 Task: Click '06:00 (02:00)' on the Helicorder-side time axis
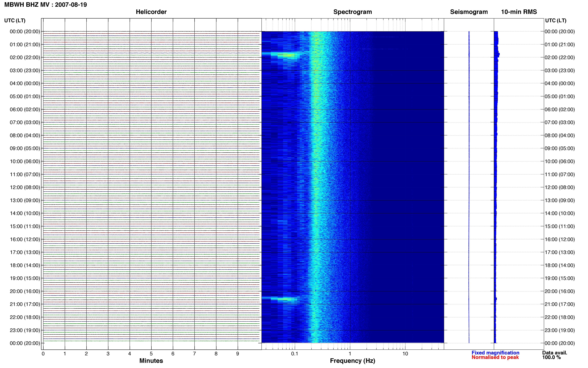pyautogui.click(x=25, y=110)
